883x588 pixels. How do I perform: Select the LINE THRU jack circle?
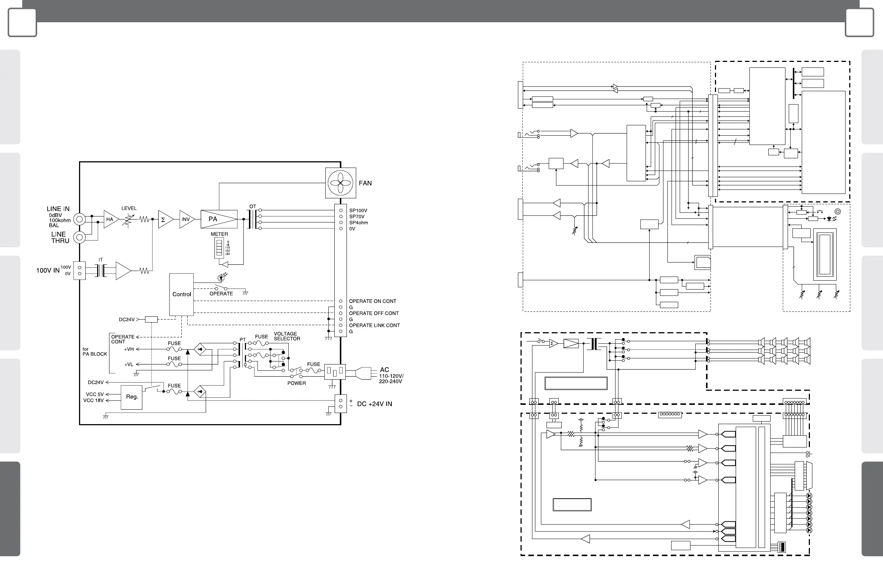(x=79, y=237)
